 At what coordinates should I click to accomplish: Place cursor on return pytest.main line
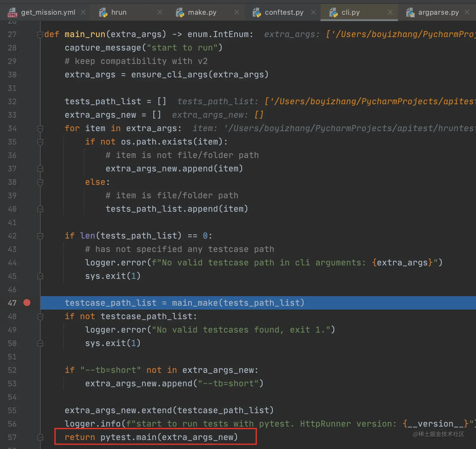[x=151, y=437]
